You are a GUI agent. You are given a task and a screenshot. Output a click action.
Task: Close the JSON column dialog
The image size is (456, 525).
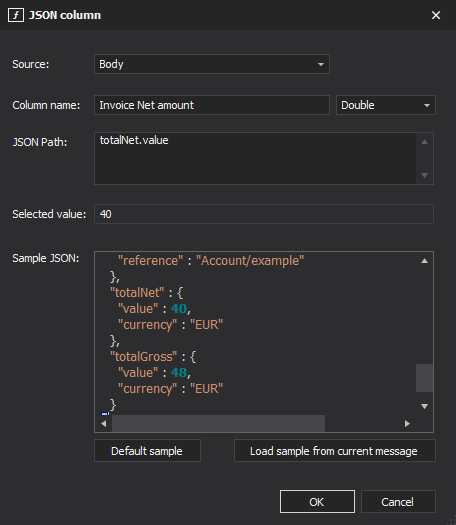click(436, 15)
